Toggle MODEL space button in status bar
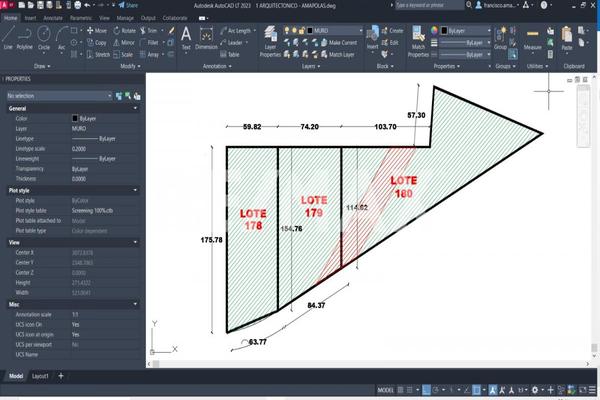 click(387, 389)
